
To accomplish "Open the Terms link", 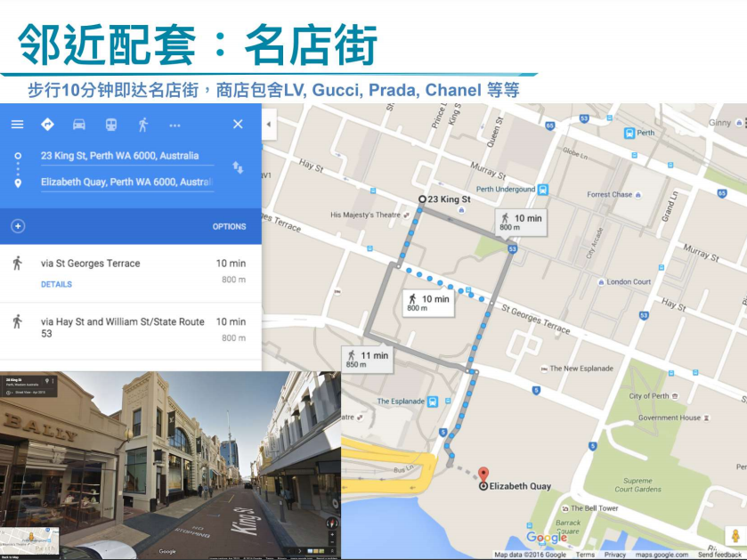I will coord(585,555).
